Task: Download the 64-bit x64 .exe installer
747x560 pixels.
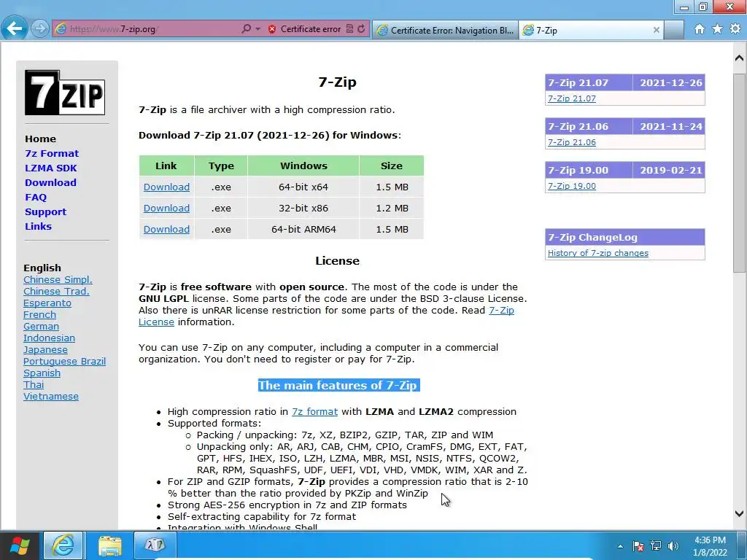Action: tap(166, 187)
